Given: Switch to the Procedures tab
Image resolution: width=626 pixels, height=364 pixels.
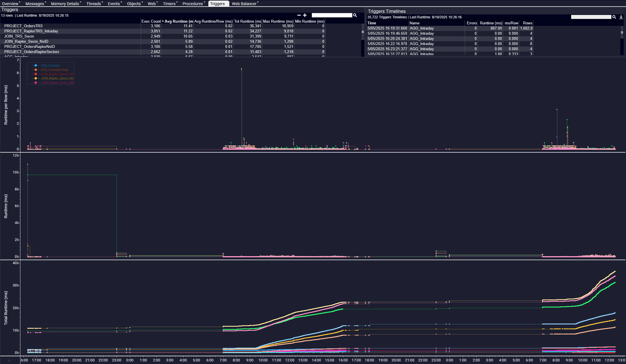Looking at the screenshot, I should point(192,4).
